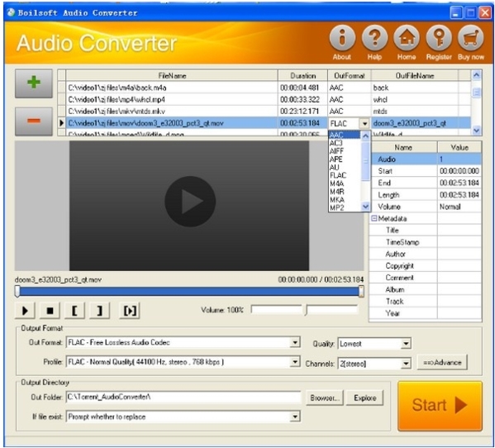Collapse the Metadata tree node
This screenshot has width=495, height=448.
tap(374, 218)
